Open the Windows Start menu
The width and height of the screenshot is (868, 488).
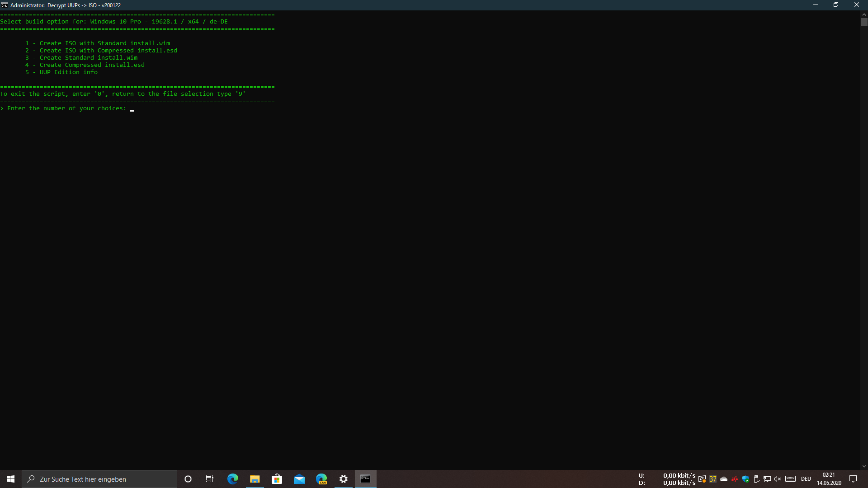(11, 479)
